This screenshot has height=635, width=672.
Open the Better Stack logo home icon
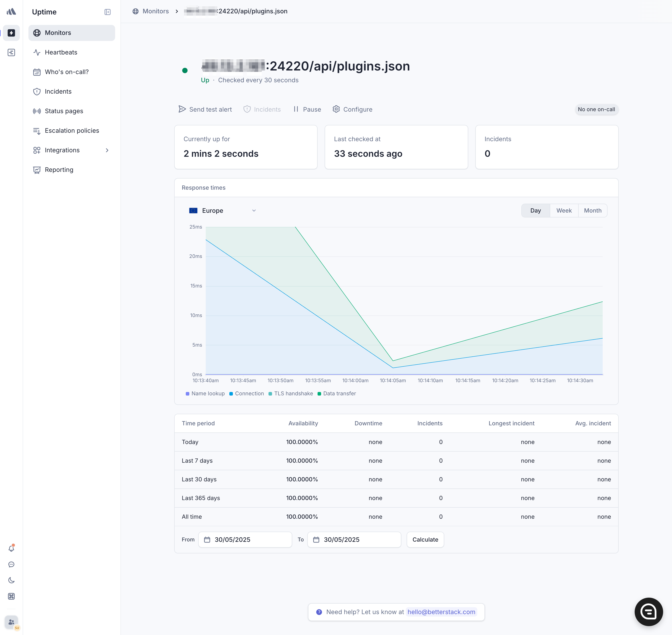11,11
